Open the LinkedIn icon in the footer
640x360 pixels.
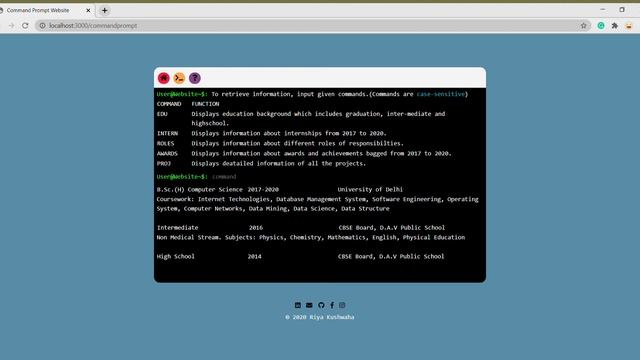pos(298,305)
